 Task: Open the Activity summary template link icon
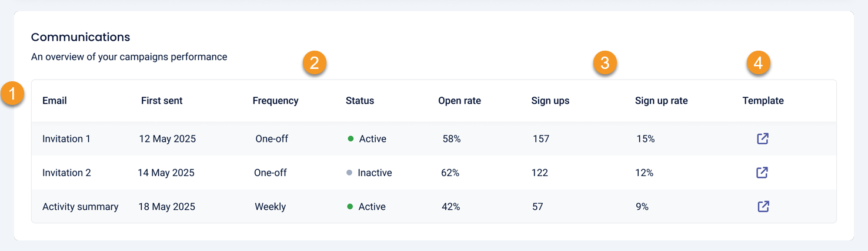tap(763, 206)
